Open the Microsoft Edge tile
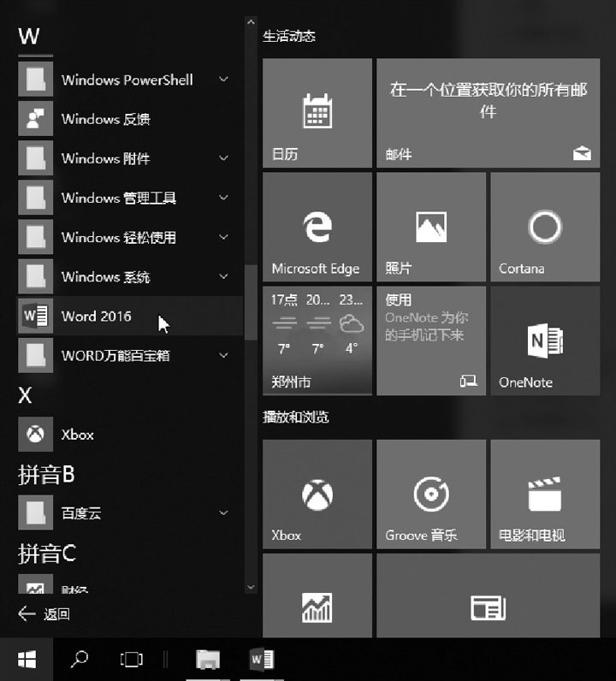616x681 pixels. point(317,227)
